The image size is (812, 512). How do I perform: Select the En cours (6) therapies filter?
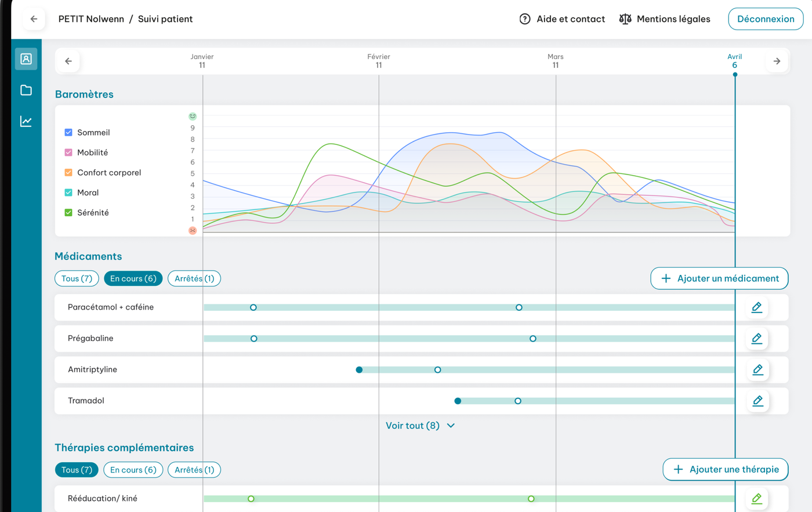pos(133,470)
